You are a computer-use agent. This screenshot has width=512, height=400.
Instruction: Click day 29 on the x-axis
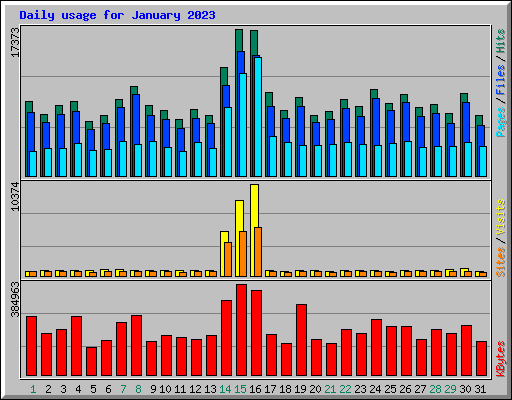450,389
